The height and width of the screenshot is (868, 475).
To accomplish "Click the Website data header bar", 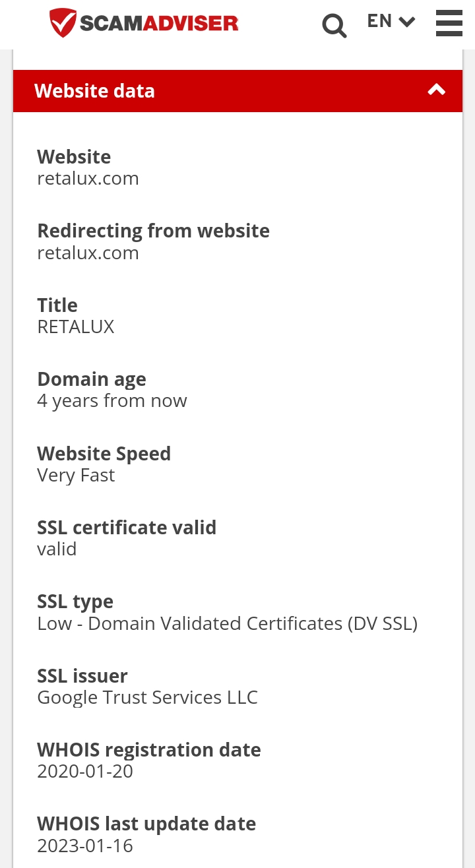I will [237, 91].
